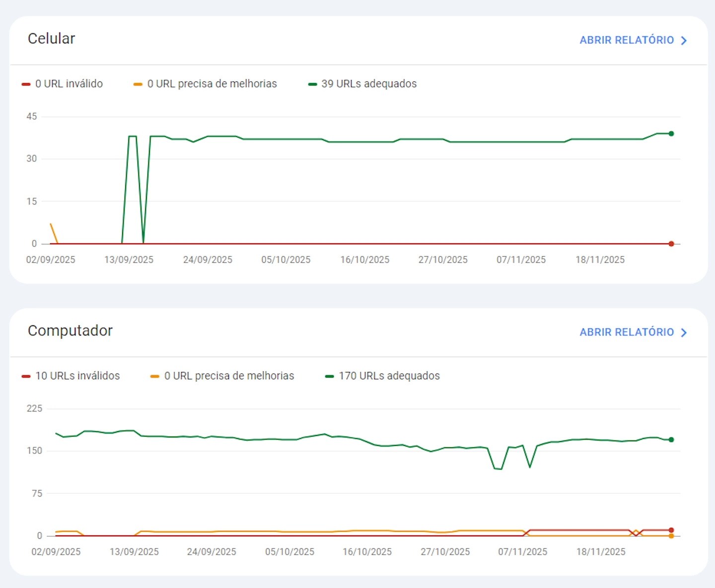Image resolution: width=715 pixels, height=588 pixels.
Task: Click the green legend dash for '39 URLs adequados'
Action: pos(312,83)
